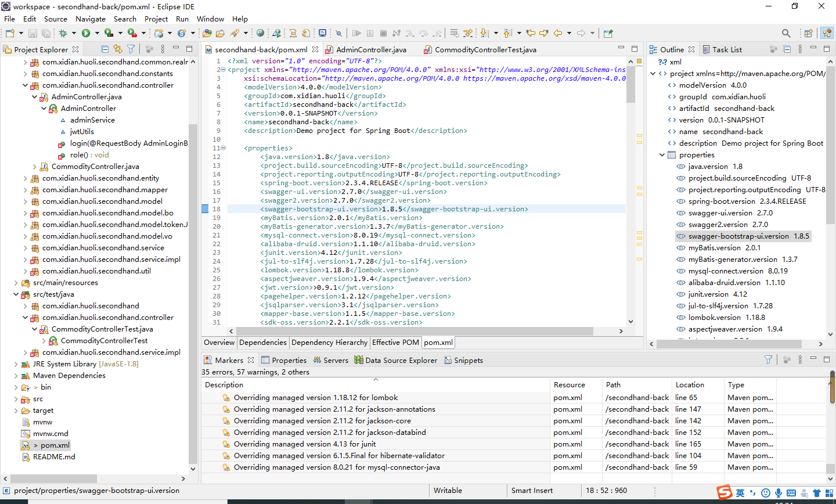Run the project using the green Run icon

(x=87, y=33)
